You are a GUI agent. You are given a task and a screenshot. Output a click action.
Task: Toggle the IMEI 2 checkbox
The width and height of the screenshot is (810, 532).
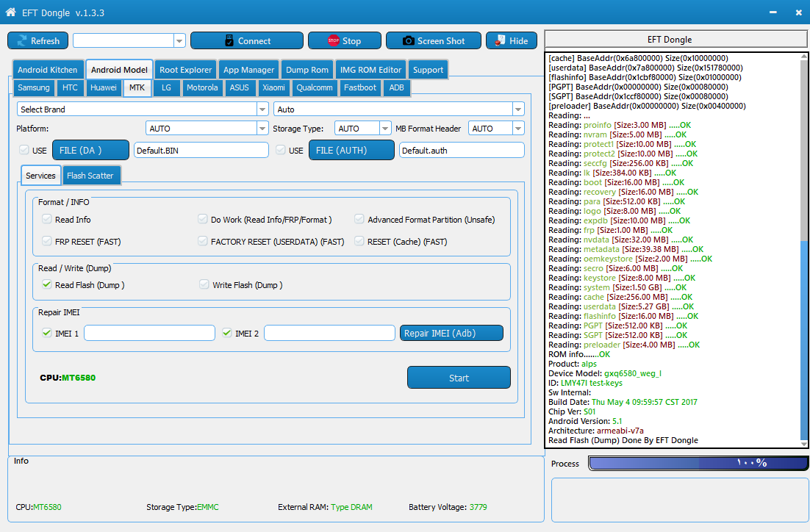tap(227, 333)
